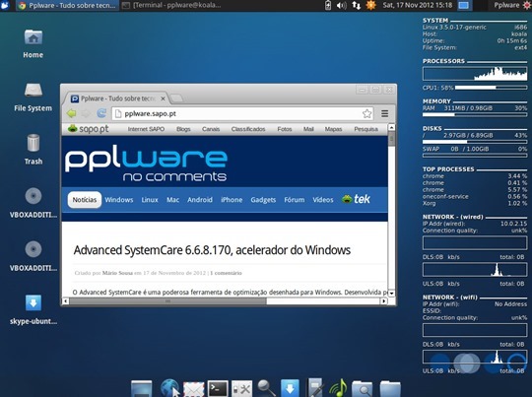Click the vertical scrollbar down arrow
Image resolution: width=532 pixels, height=397 pixels.
click(391, 294)
